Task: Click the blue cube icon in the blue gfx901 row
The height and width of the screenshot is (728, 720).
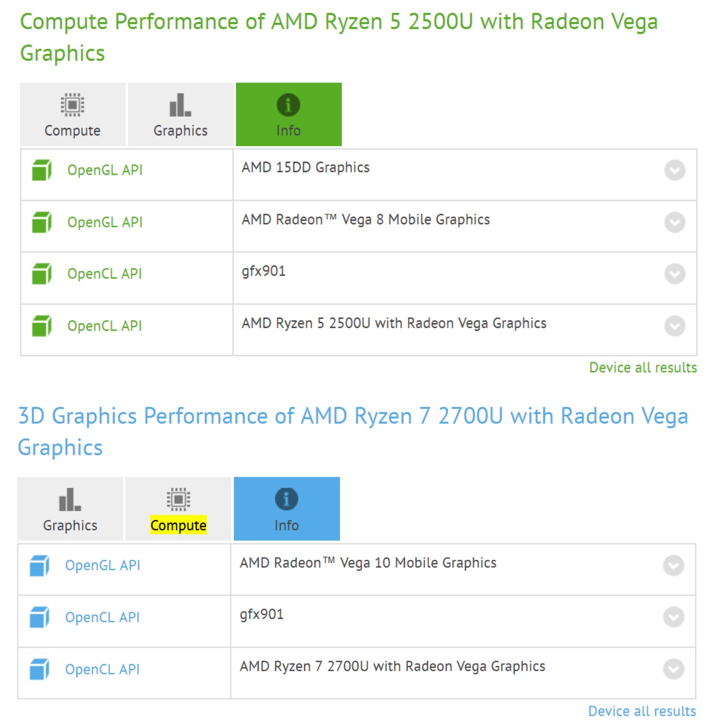Action: click(x=40, y=617)
